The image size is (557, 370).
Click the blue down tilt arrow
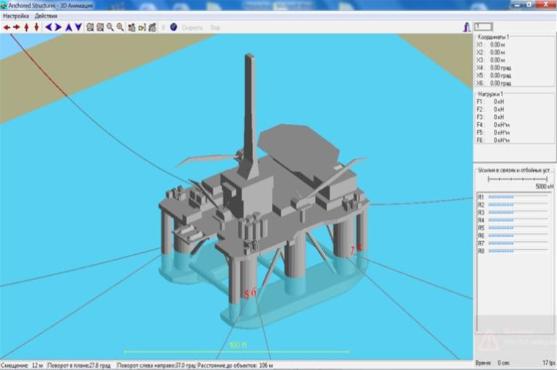pos(78,27)
